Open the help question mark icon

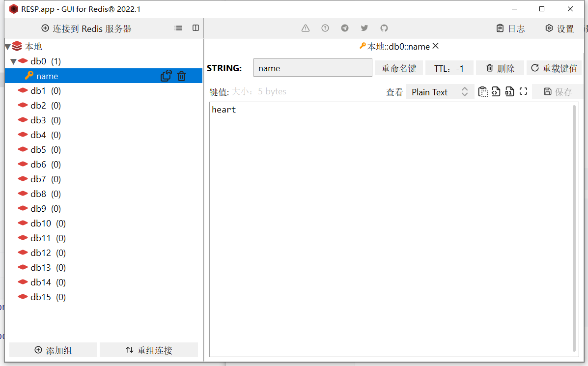tap(325, 28)
